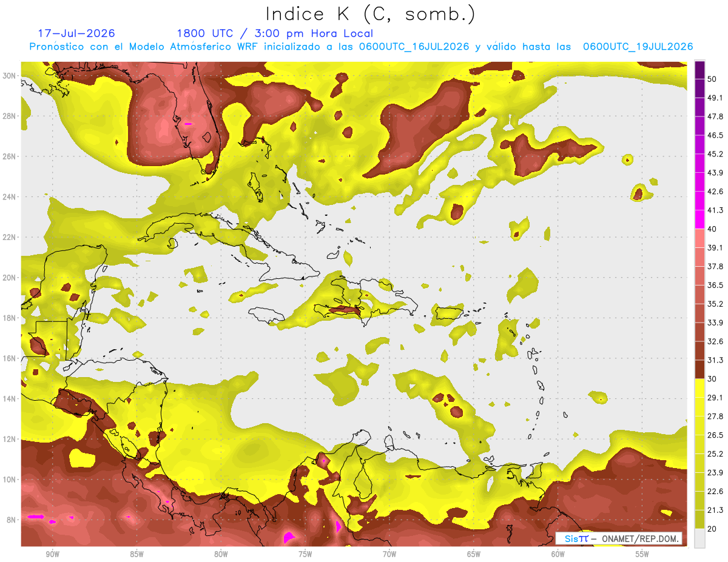Click the 8N latitude label
Viewport: 728px width, 562px height.
12,520
